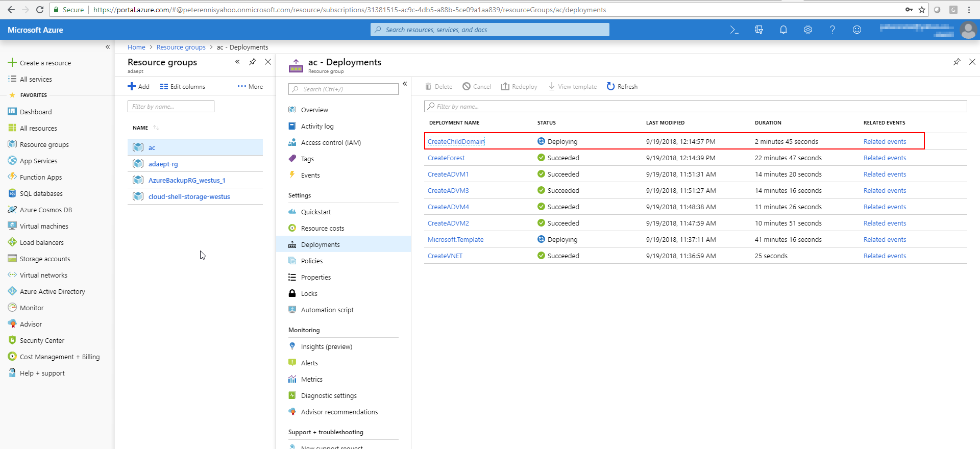Click the Virtual machines icon
Viewport: 980px width, 449px height.
[12, 226]
